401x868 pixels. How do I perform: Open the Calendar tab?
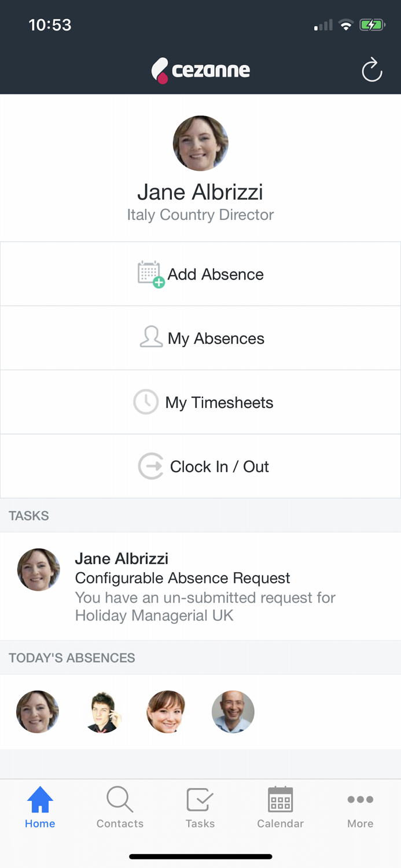[x=280, y=807]
